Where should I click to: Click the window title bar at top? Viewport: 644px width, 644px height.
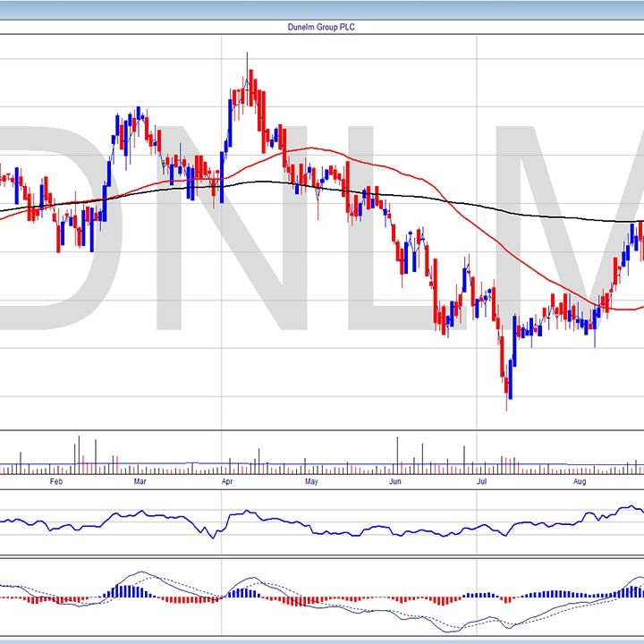coord(321,9)
